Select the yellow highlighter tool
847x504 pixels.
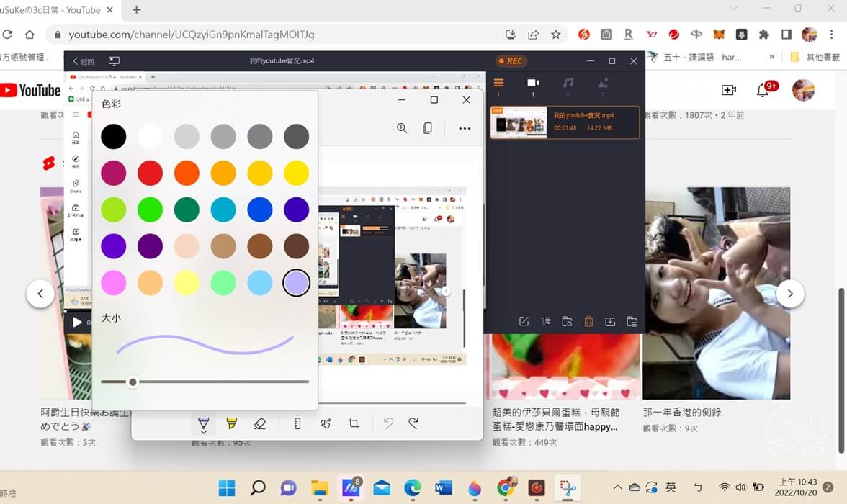pyautogui.click(x=231, y=424)
